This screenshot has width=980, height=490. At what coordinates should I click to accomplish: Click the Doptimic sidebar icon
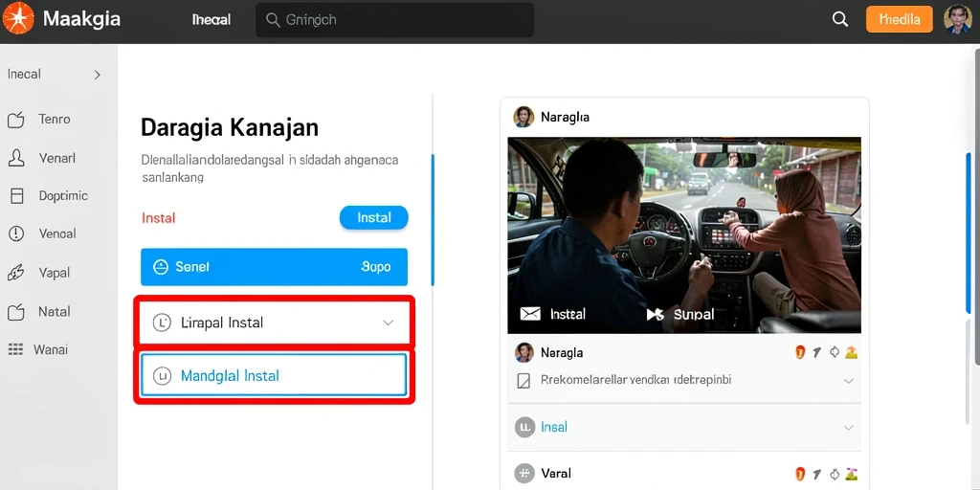17,196
